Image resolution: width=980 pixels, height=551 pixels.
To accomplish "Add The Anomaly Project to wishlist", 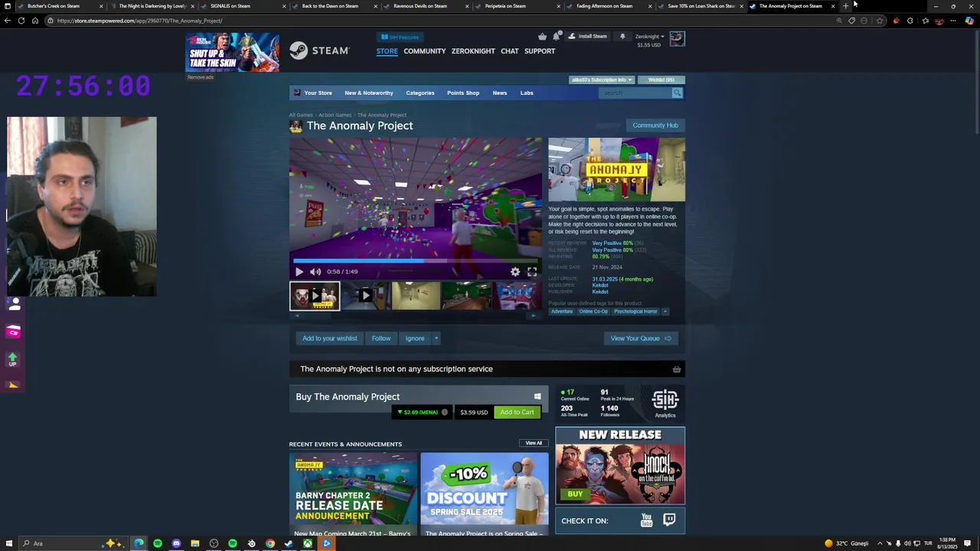I will (x=329, y=338).
